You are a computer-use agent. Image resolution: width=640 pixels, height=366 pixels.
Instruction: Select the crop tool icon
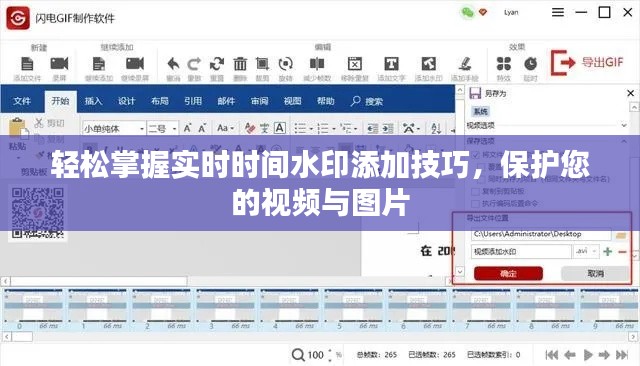[x=262, y=64]
